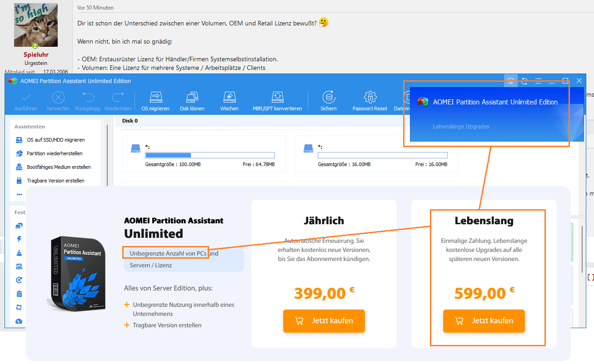Viewport: 594px width, 364px height.
Task: Open Spieluhr's cat avatar in the forum
Action: [36, 25]
